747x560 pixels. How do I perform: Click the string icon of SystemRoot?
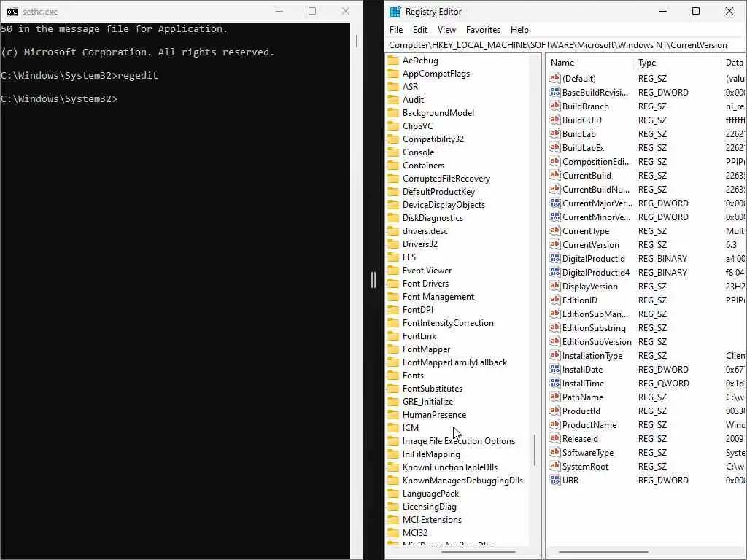[x=555, y=466]
